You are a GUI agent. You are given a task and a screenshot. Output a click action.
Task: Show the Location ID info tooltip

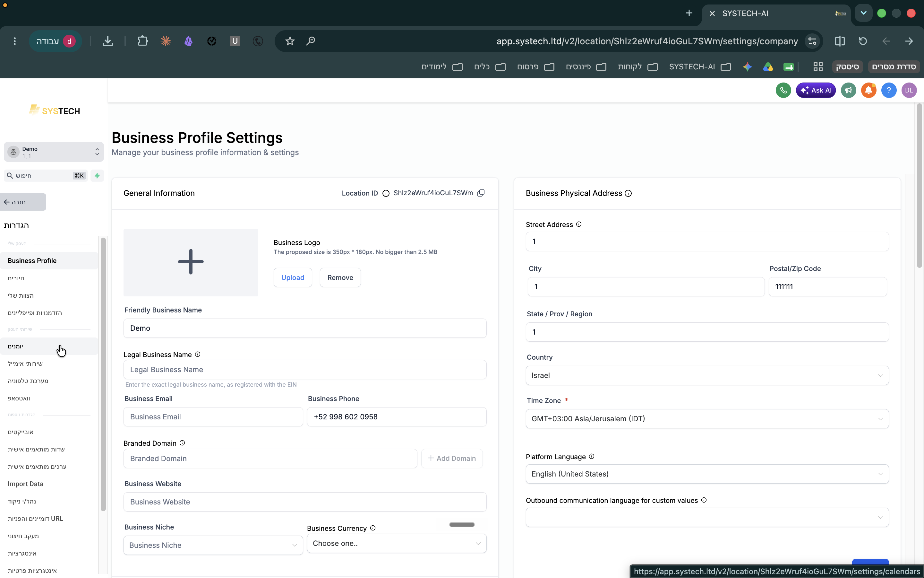(386, 193)
